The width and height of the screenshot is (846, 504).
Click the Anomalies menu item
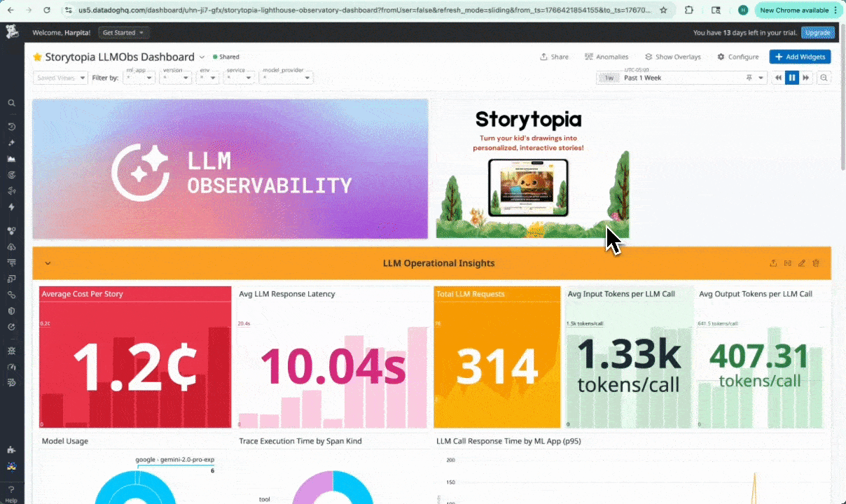(x=606, y=57)
